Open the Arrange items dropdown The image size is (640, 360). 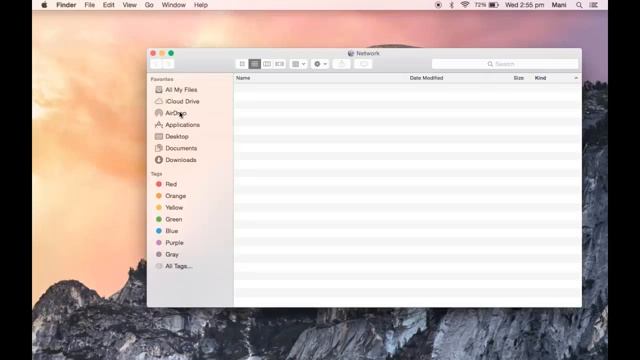point(299,64)
